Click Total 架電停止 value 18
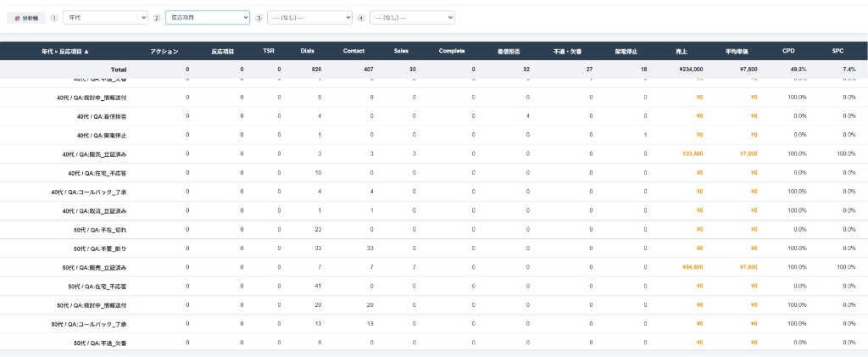Screen dimensions: 868x357 [643, 70]
